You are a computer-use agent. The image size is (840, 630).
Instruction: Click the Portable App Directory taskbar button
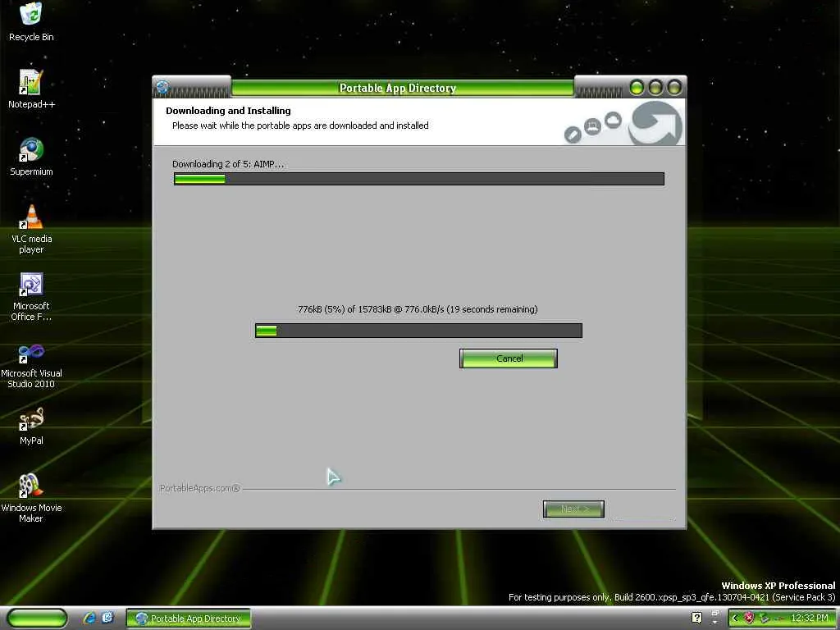pyautogui.click(x=189, y=619)
